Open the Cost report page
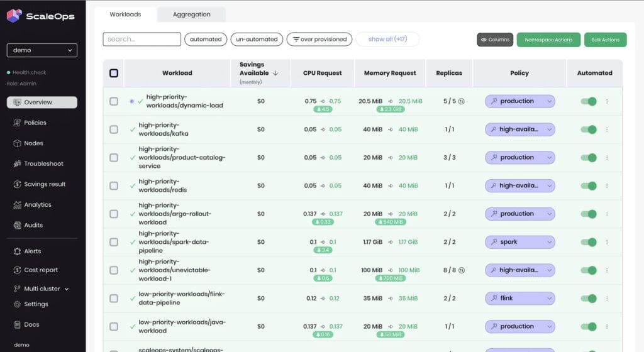The height and width of the screenshot is (352, 644). pos(40,270)
